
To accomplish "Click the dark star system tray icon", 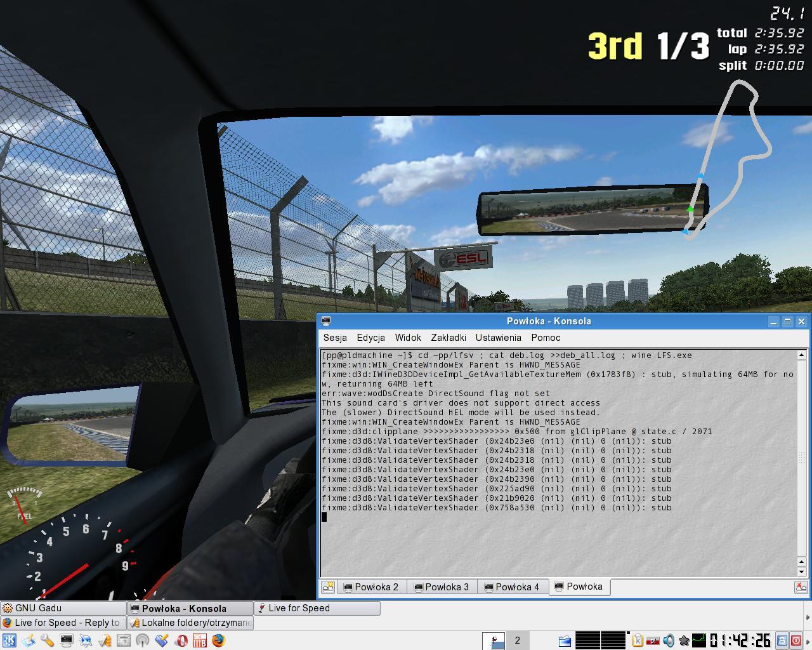I will coord(684,640).
